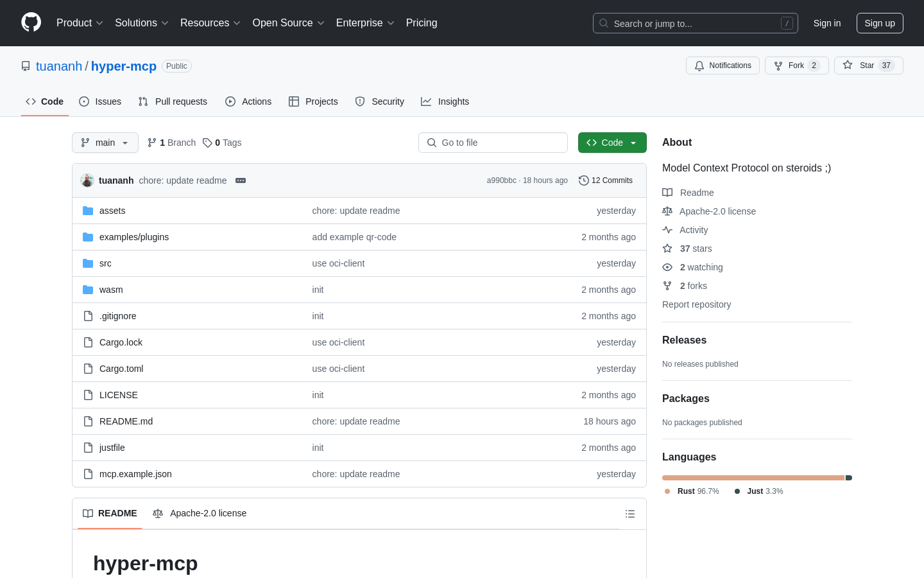Click the GitHub logo icon

[31, 22]
